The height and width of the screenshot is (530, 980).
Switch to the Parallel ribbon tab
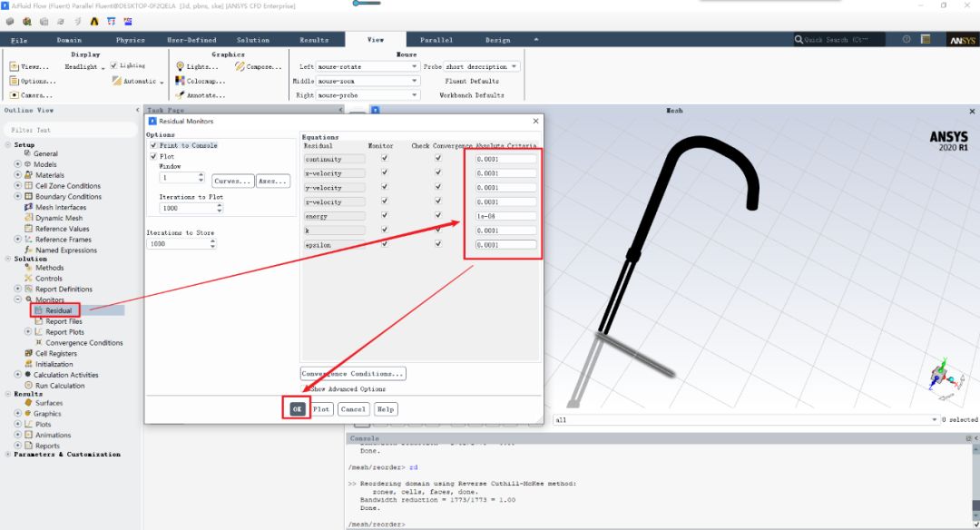click(x=436, y=40)
